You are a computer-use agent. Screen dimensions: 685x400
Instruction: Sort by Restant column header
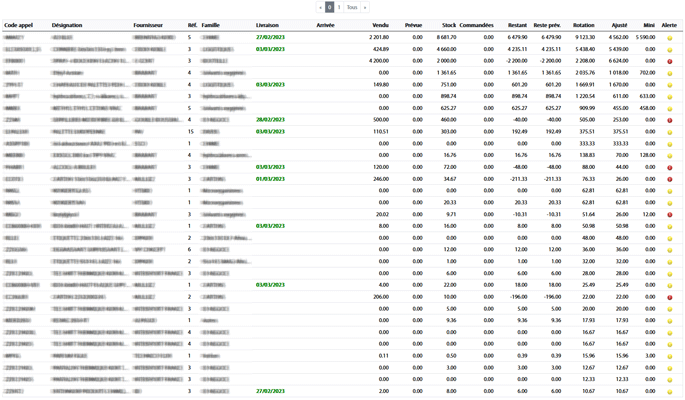pos(517,25)
